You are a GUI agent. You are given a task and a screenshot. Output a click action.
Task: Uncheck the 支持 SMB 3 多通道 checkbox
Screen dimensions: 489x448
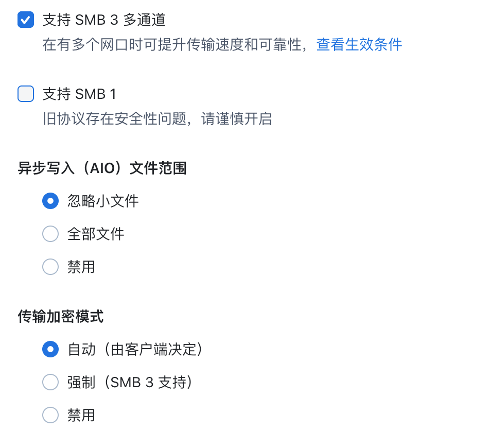26,20
